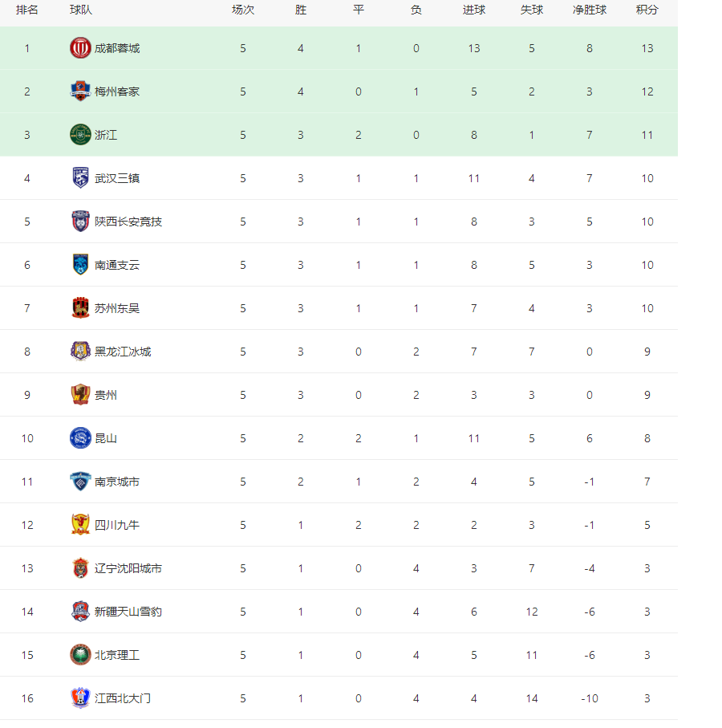Select the 黑龙江冰城 purple crest

click(x=80, y=351)
